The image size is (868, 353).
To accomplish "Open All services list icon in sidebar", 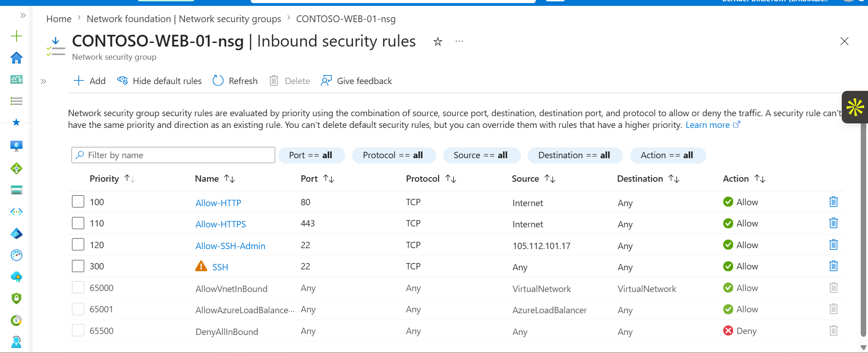I will click(x=16, y=101).
